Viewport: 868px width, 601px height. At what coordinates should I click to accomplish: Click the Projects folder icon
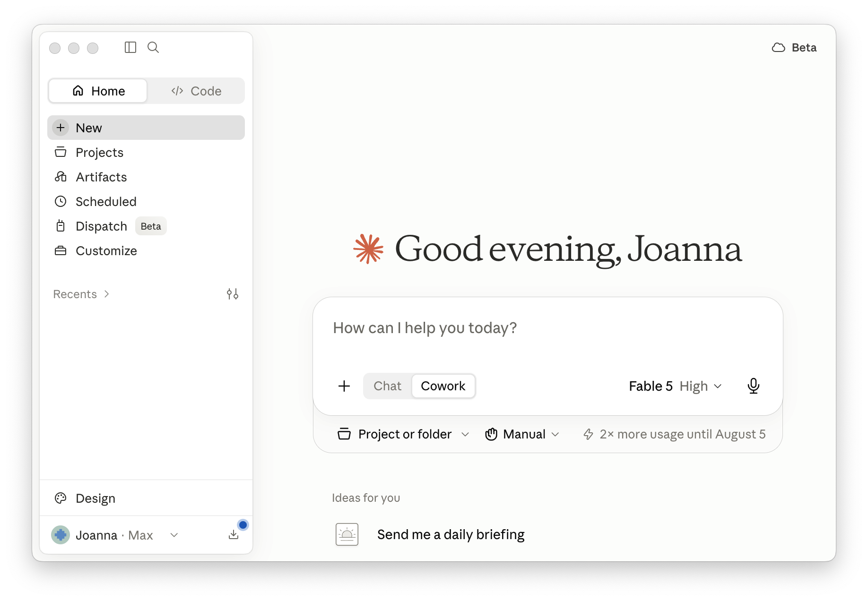click(61, 152)
